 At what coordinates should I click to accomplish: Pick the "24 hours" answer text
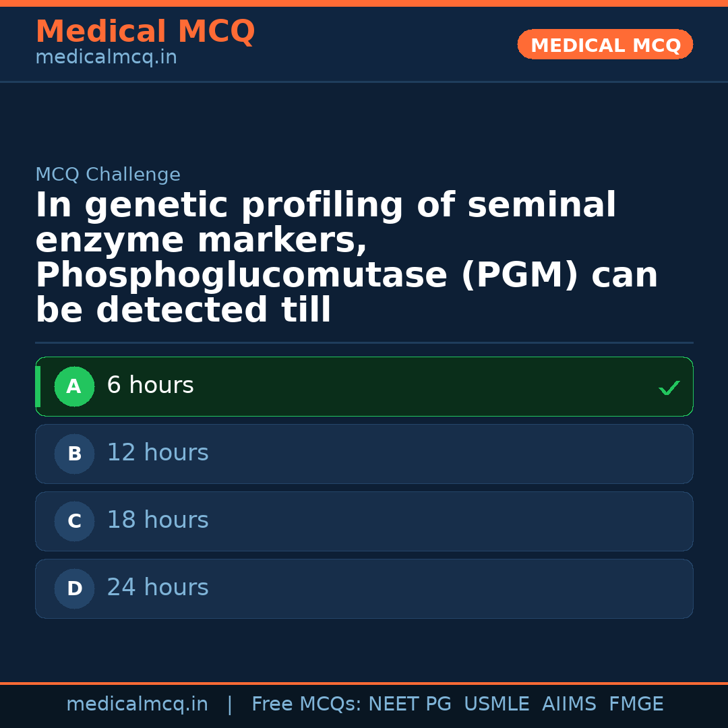click(x=158, y=588)
